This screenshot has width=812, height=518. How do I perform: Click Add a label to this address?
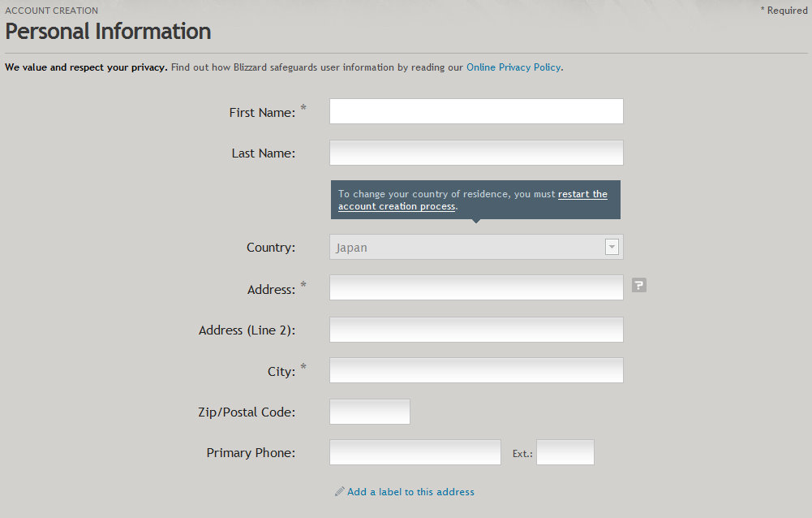[x=410, y=491]
